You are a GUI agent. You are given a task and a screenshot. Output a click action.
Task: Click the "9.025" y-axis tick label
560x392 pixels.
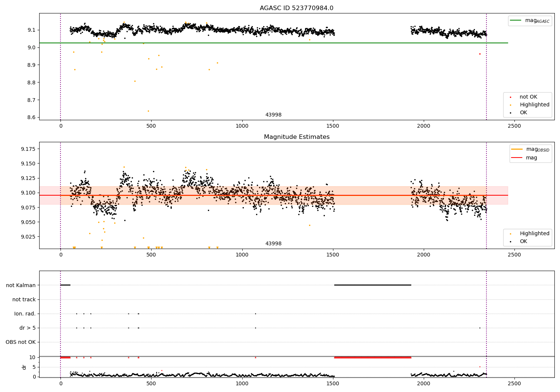(x=28, y=237)
